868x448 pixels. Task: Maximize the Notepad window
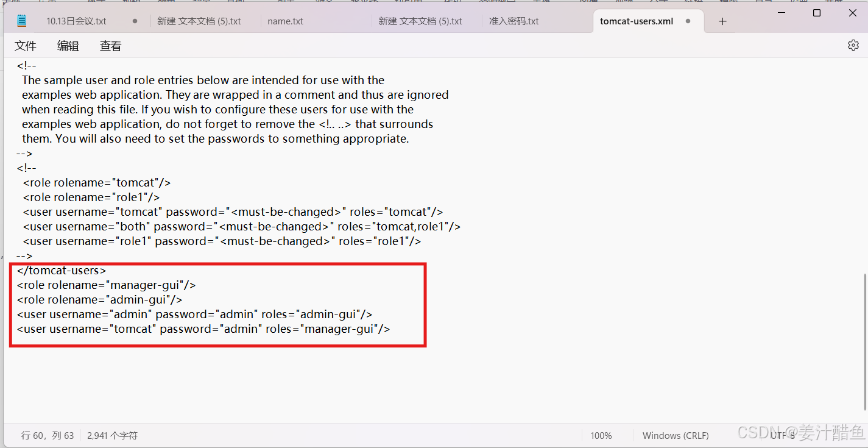817,13
